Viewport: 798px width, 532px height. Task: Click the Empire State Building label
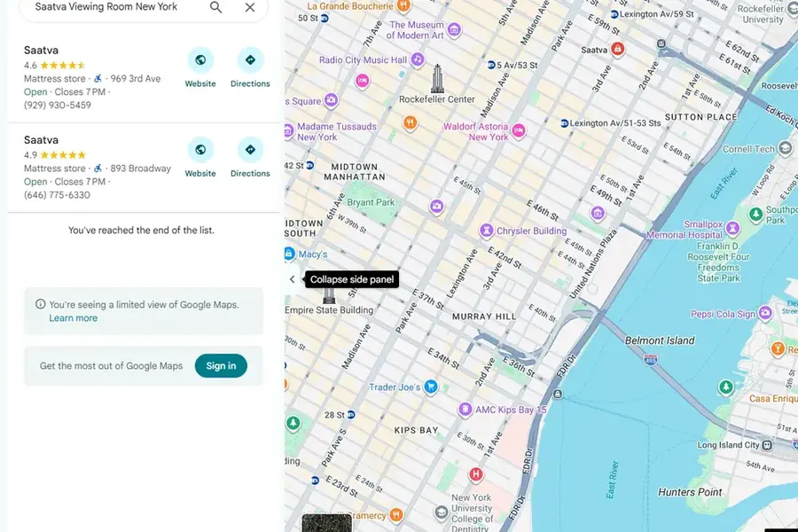click(329, 310)
